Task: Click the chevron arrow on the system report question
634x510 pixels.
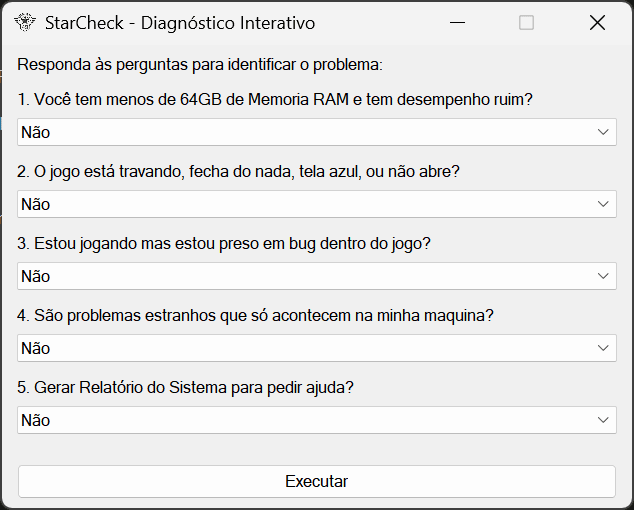Action: click(x=603, y=420)
